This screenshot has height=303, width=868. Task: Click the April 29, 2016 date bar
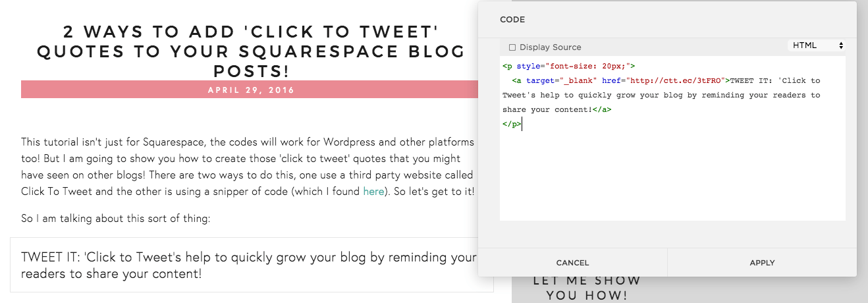coord(251,90)
